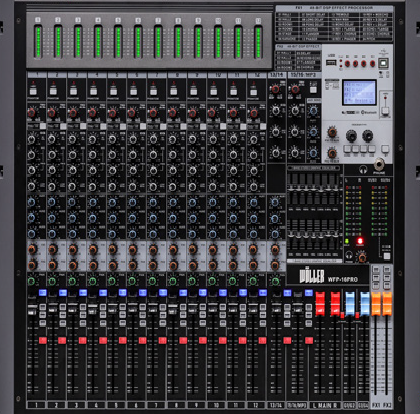Image resolution: width=420 pixels, height=414 pixels.
Task: Click the green power LED below the meters
Action: click(x=347, y=241)
